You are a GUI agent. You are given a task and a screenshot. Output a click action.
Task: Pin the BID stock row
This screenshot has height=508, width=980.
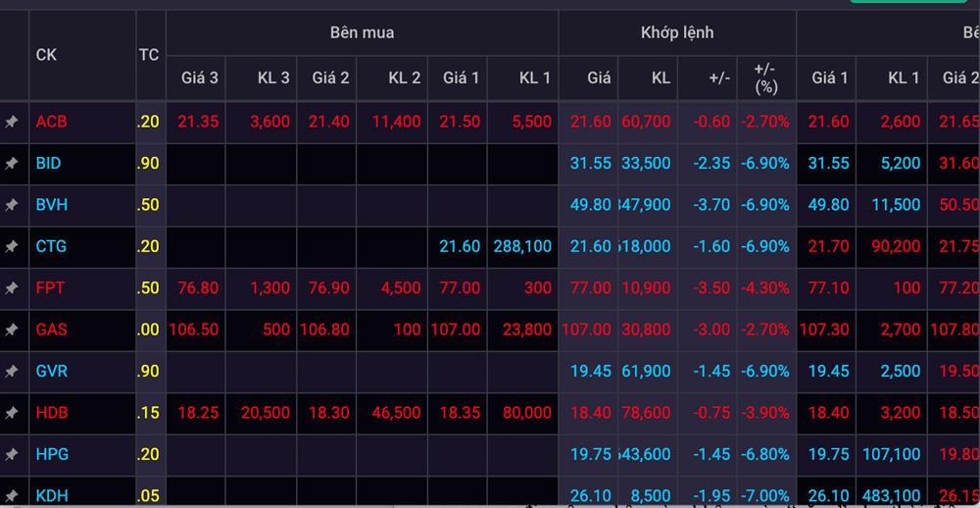click(x=12, y=164)
